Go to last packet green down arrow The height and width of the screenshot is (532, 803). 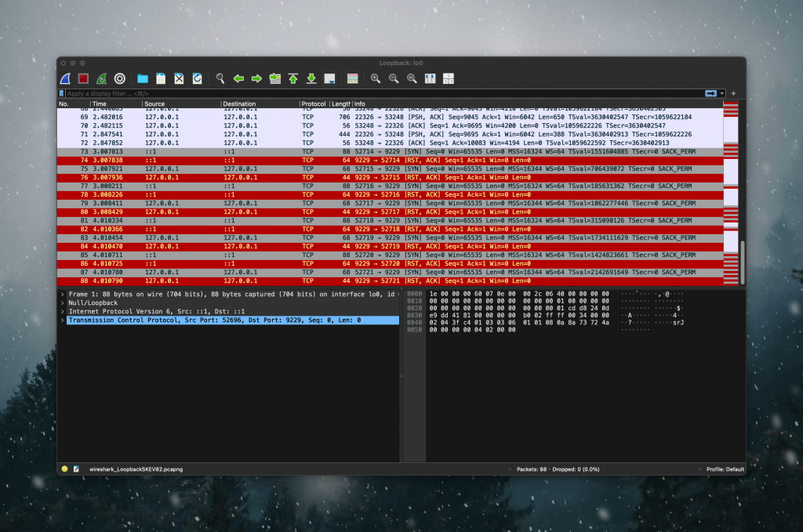pos(311,78)
